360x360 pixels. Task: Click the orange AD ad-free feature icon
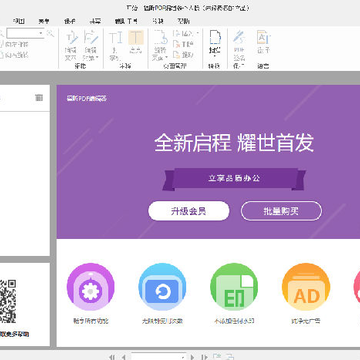pos(306,287)
